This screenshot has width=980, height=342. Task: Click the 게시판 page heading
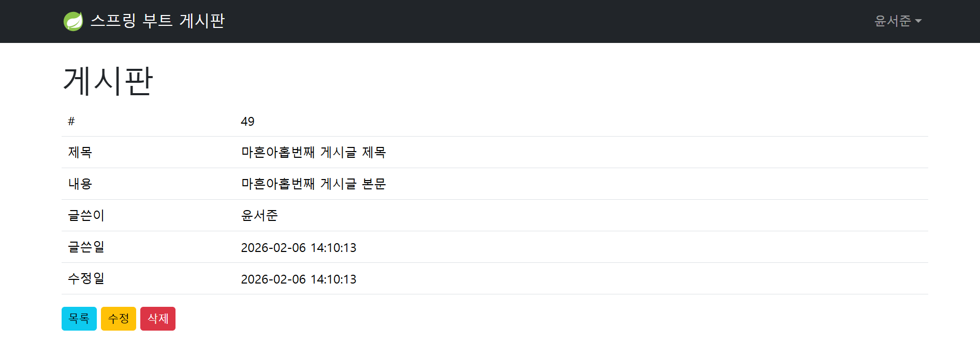click(x=108, y=81)
